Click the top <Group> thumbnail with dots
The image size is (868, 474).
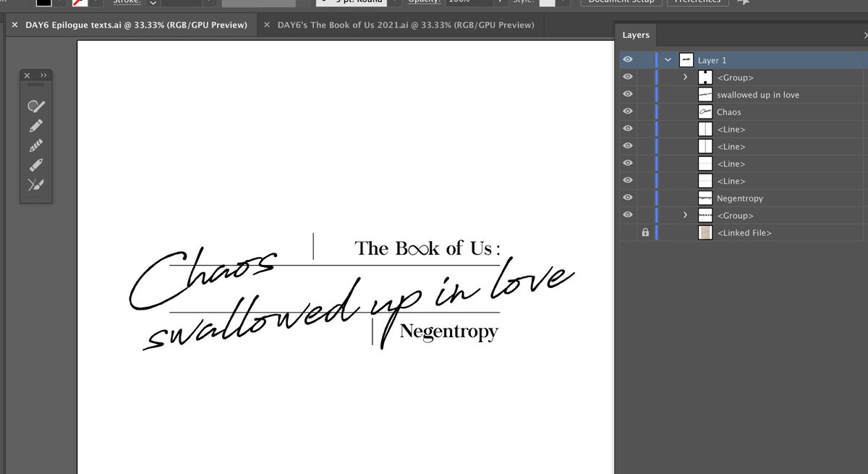coord(705,77)
